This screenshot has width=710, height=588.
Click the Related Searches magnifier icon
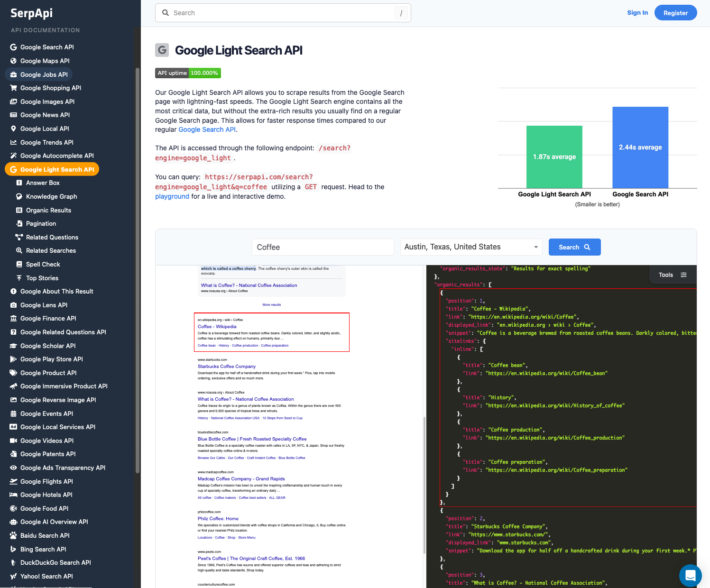pyautogui.click(x=19, y=250)
